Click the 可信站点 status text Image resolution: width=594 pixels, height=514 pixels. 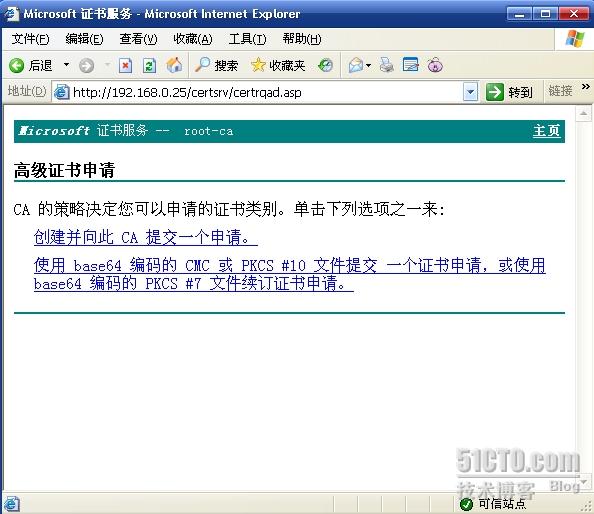click(502, 504)
